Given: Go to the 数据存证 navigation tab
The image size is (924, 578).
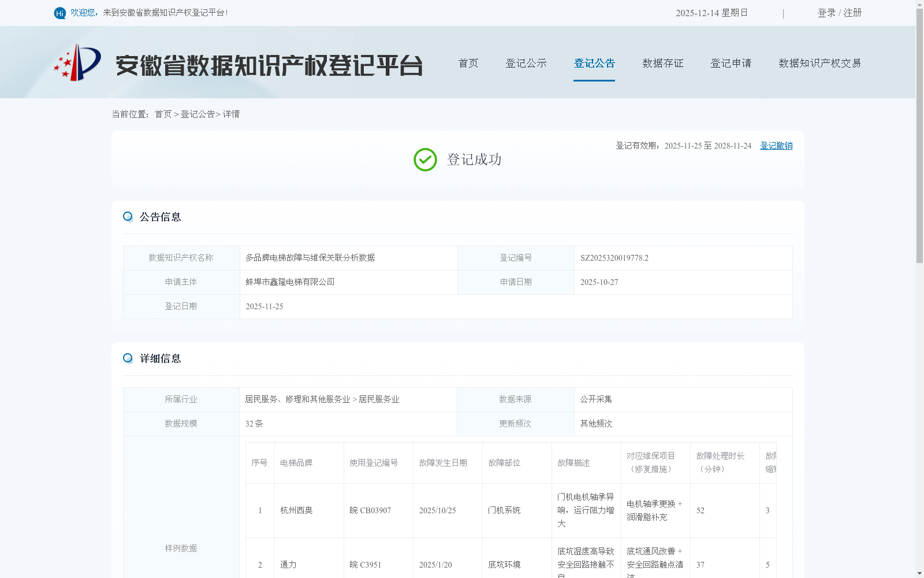Looking at the screenshot, I should [x=663, y=63].
